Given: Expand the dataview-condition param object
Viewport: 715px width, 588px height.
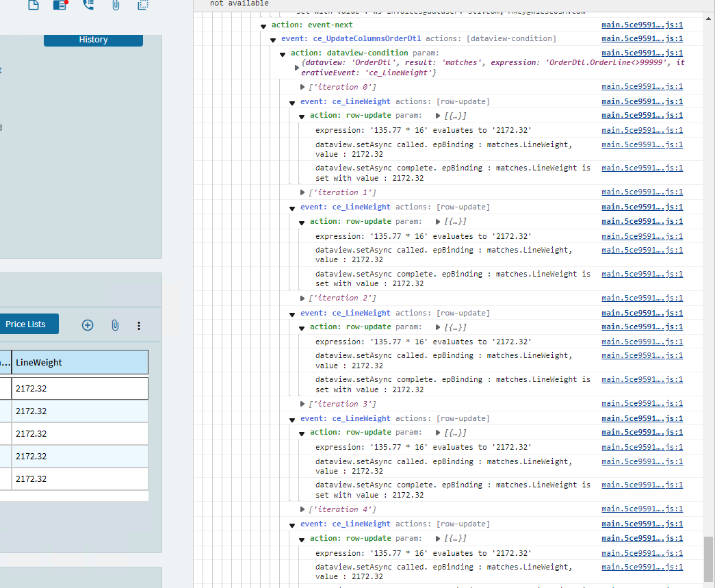Looking at the screenshot, I should (297, 68).
